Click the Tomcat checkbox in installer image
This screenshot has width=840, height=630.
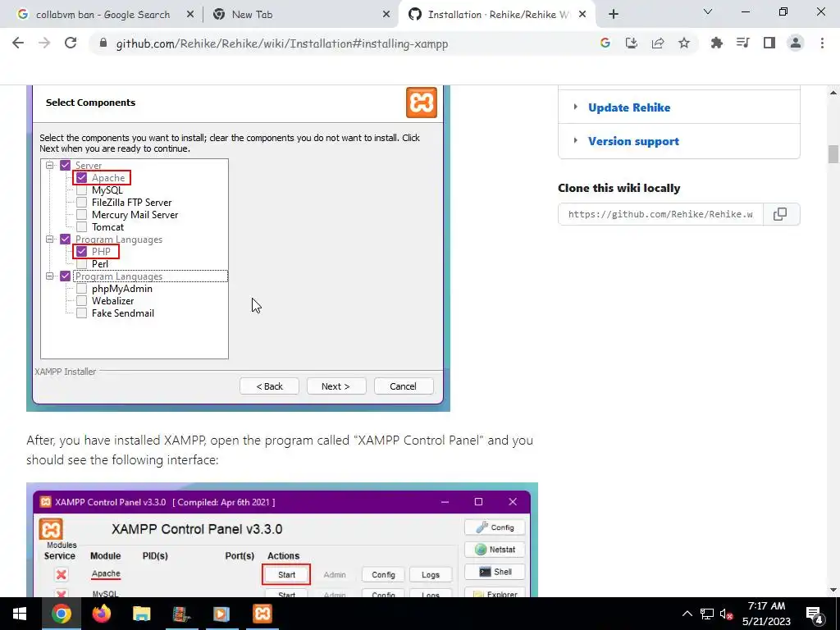81,227
